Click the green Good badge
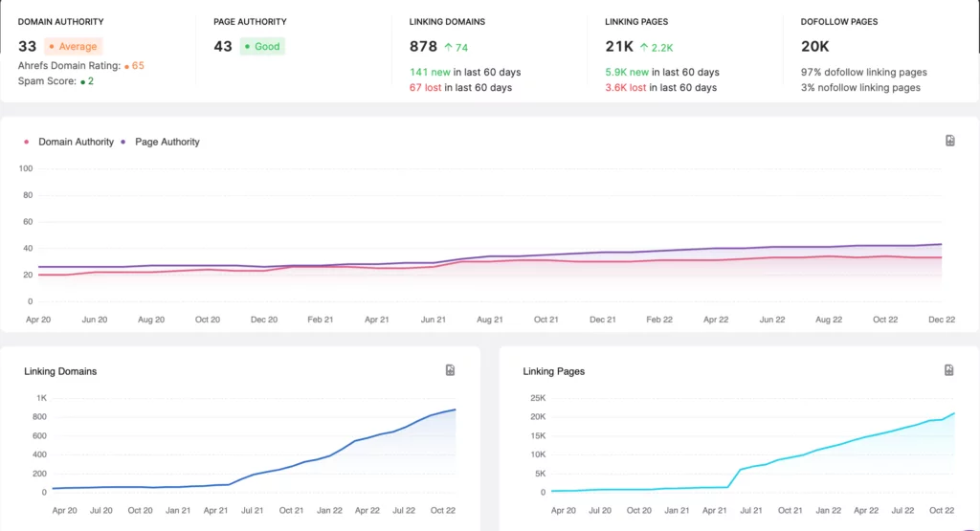Screen dimensions: 980x531 tap(262, 46)
